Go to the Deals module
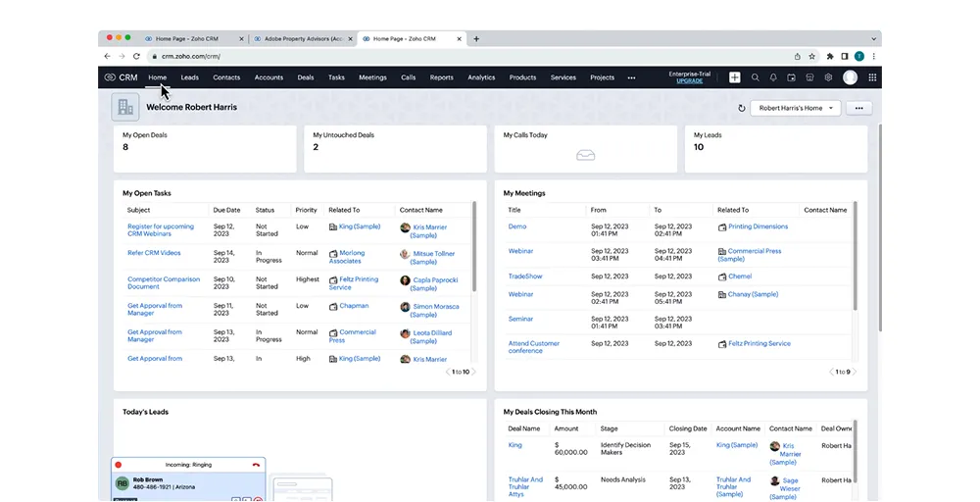 [x=306, y=77]
